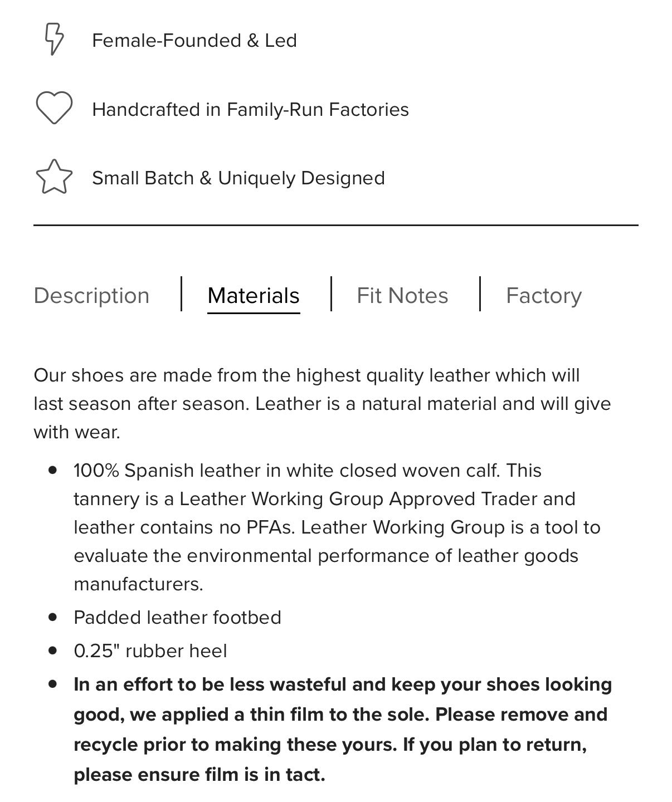This screenshot has width=672, height=802.
Task: Click the 0.25" rubber heel bullet
Action: point(150,651)
